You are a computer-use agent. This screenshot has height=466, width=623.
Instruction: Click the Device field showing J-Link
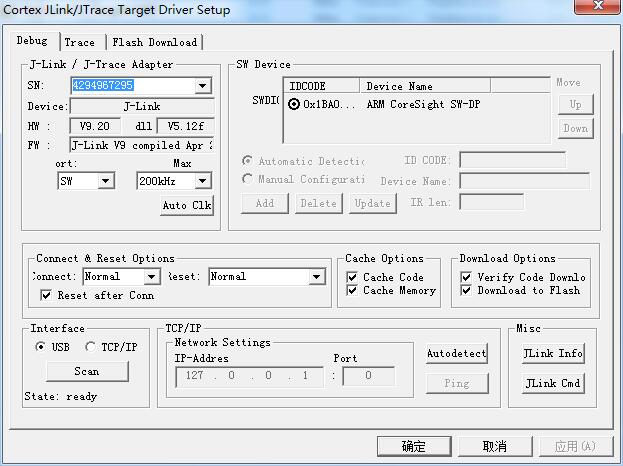tap(142, 106)
